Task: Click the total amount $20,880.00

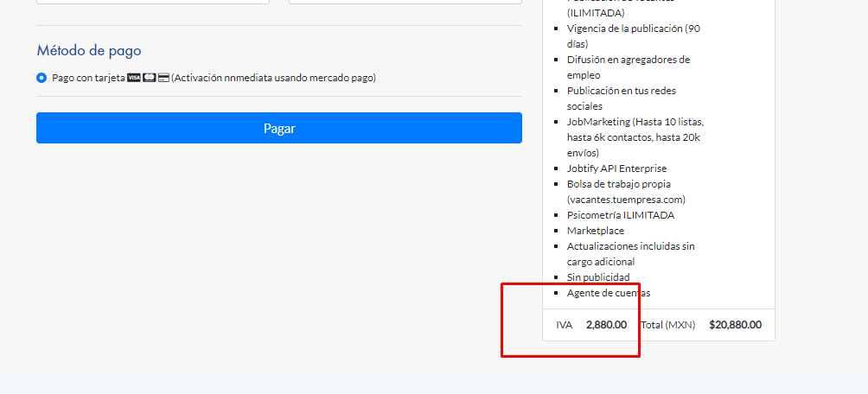Action: (x=735, y=325)
